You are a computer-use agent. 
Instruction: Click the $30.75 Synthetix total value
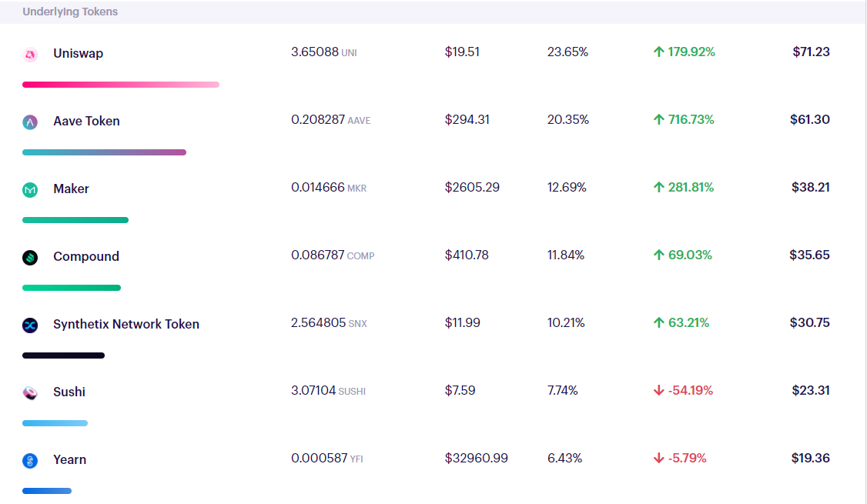(x=809, y=322)
